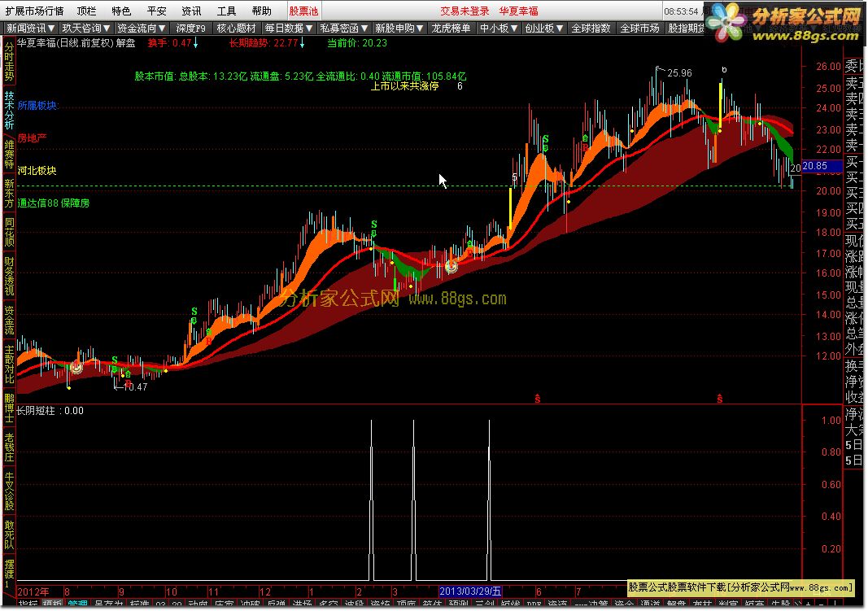868x611 pixels.
Task: Click the 交易未登录 status text
Action: [x=465, y=11]
